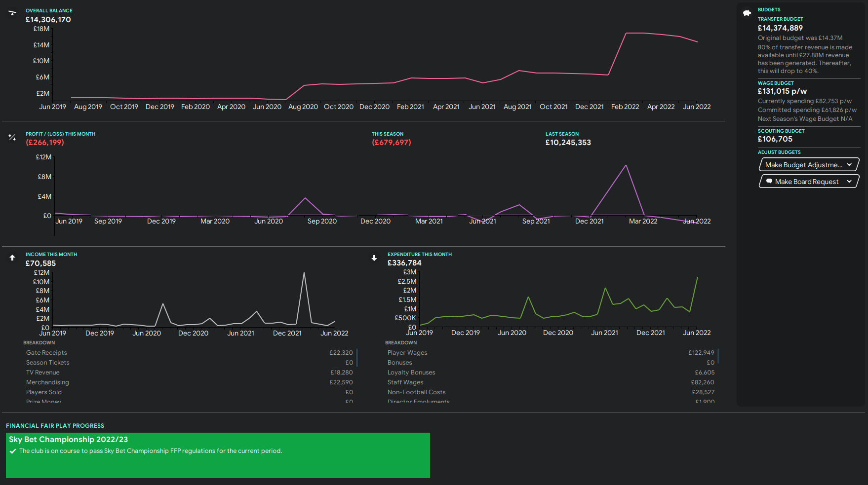Select the Staff Wages expenditure row
Viewport: 868px width, 485px height.
(551, 382)
